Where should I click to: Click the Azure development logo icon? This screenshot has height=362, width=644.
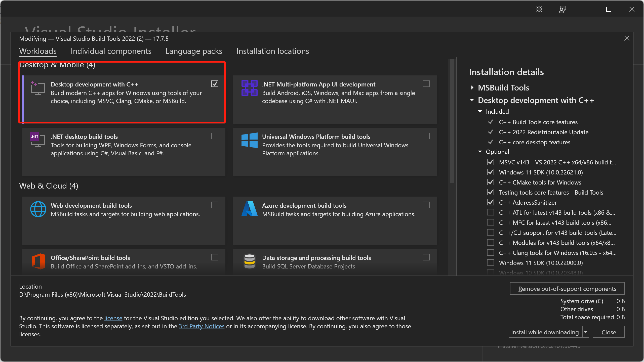pyautogui.click(x=249, y=209)
